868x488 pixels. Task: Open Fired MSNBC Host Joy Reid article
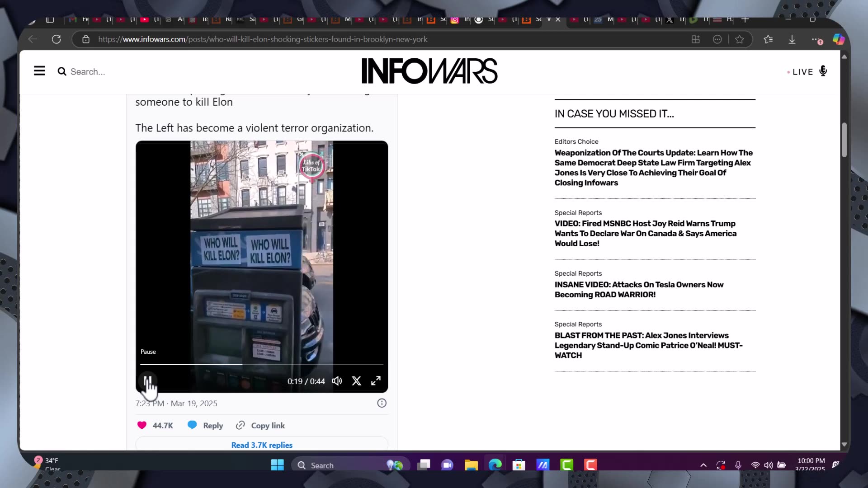pyautogui.click(x=646, y=233)
